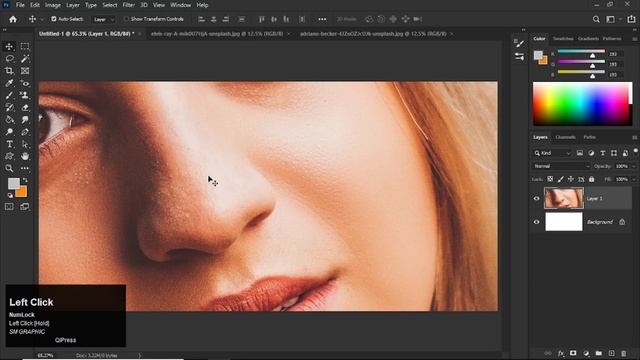Open the Filter menu
Image resolution: width=640 pixels, height=360 pixels.
pos(129,5)
